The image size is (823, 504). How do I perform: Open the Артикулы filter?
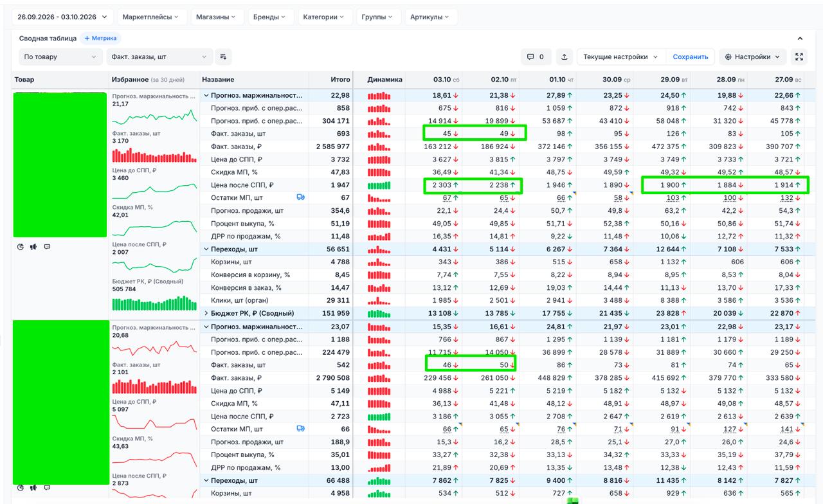tap(431, 17)
